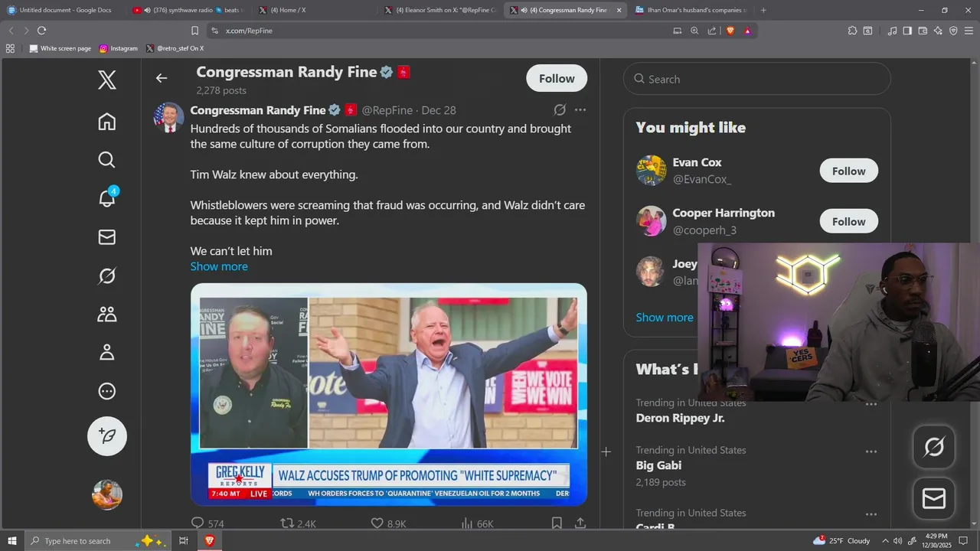Open Big Gabi trending topic
Viewport: 980px width, 551px height.
[658, 465]
